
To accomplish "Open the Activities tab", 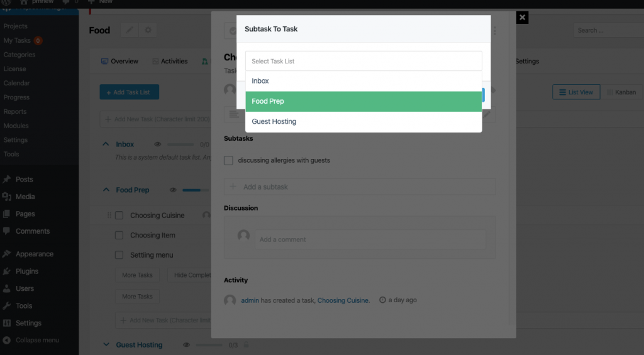I will (170, 61).
